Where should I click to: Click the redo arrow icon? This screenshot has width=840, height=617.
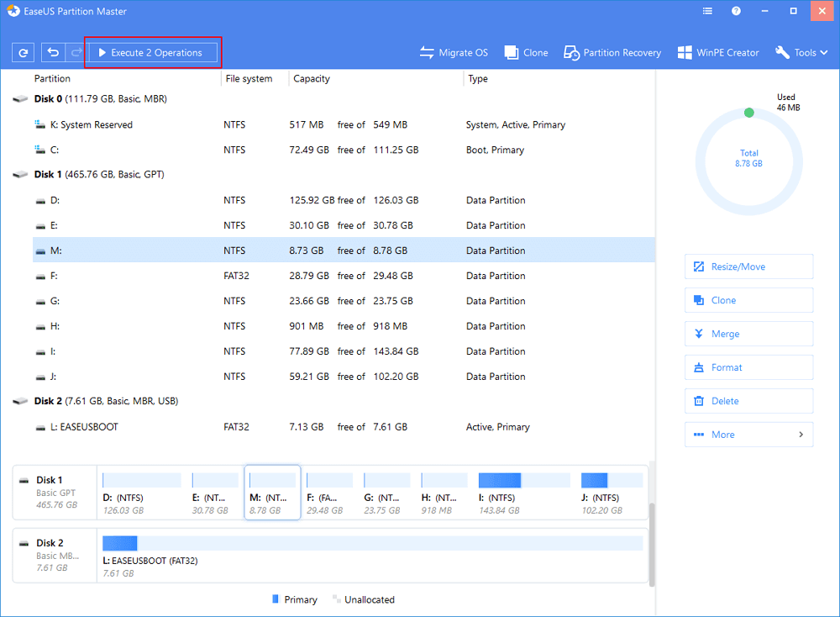76,52
